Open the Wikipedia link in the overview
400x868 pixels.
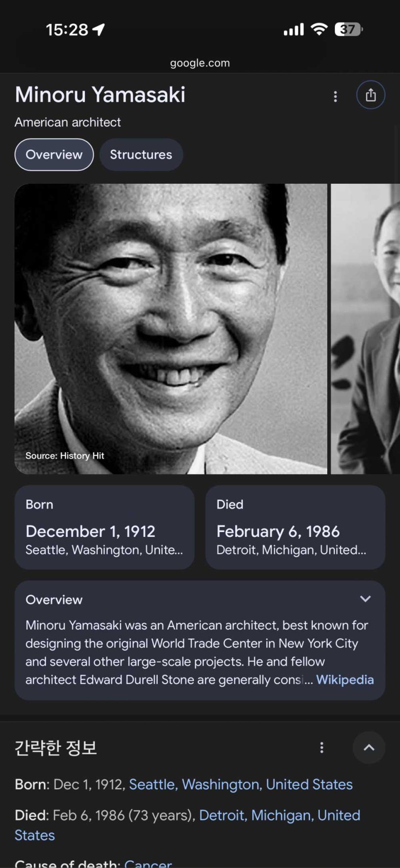344,679
